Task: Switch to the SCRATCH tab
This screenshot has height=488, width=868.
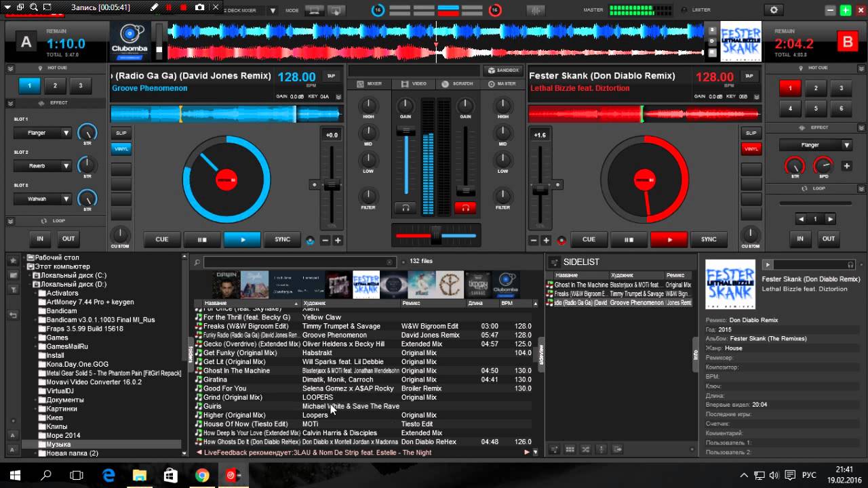Action: tap(458, 83)
